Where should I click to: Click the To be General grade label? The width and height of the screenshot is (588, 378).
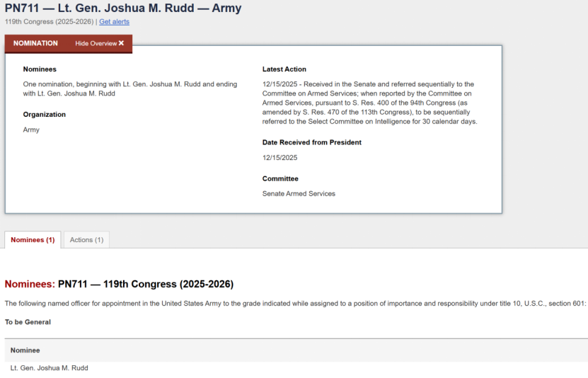point(28,322)
